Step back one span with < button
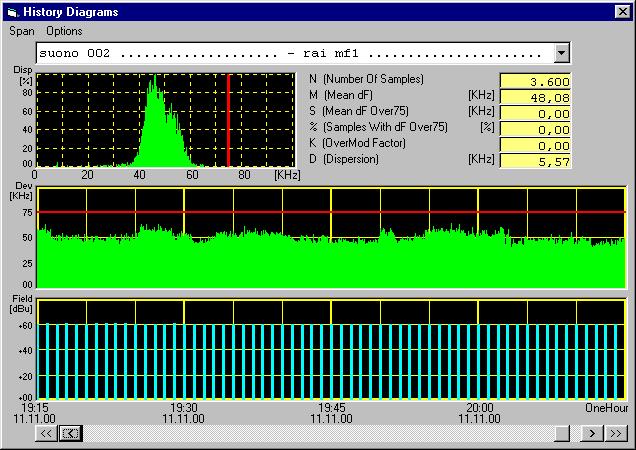The width and height of the screenshot is (636, 450). pyautogui.click(x=71, y=433)
